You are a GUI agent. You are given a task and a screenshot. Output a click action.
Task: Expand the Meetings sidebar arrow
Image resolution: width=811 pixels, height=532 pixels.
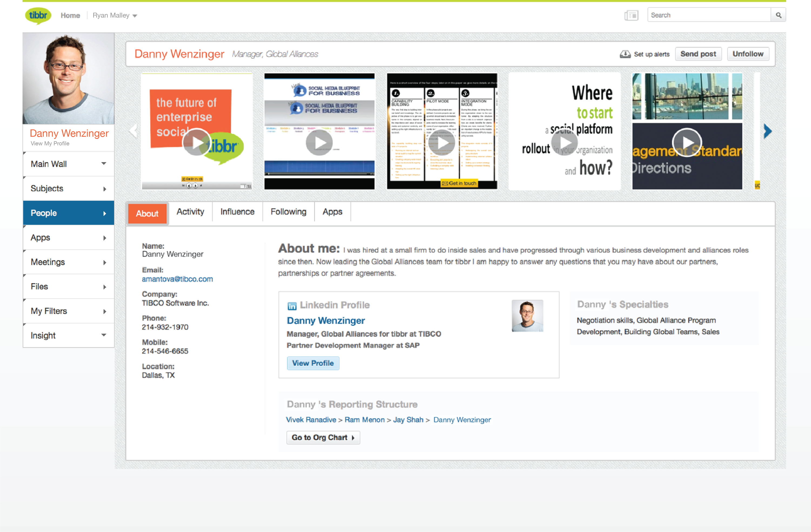click(105, 262)
